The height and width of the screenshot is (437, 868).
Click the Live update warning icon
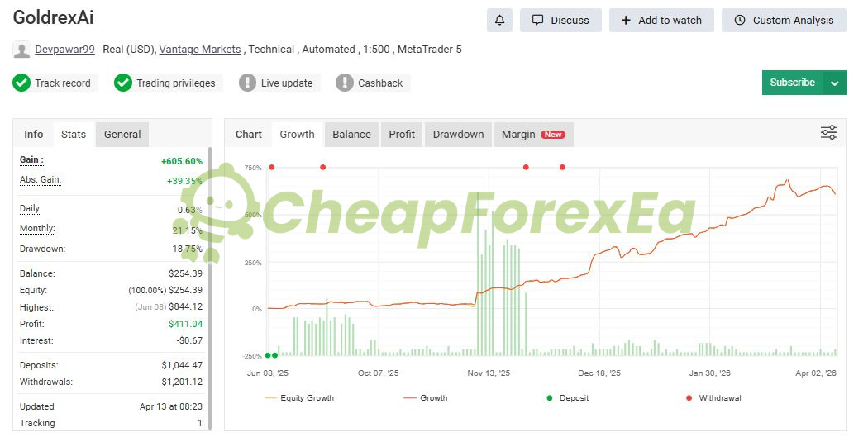pyautogui.click(x=247, y=83)
